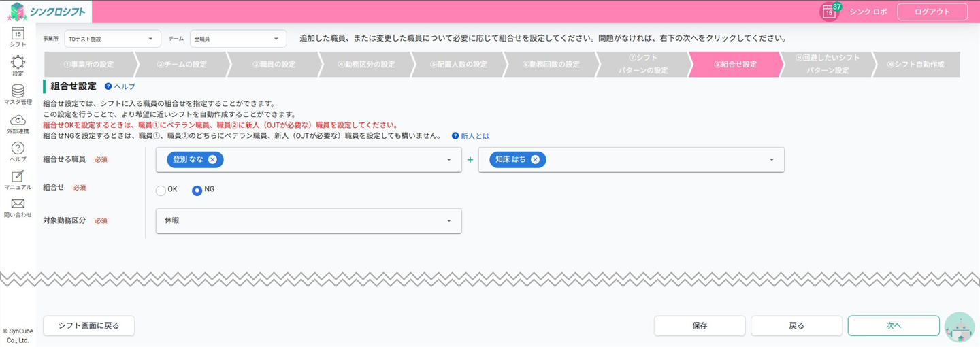
Task: Select the NG radio button
Action: point(197,191)
